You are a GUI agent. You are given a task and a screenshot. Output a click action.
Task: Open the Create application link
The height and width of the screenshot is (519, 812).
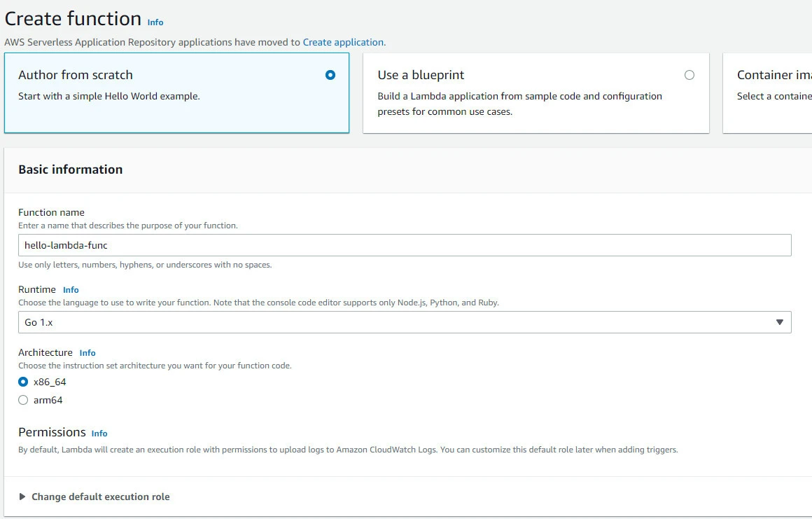point(343,42)
